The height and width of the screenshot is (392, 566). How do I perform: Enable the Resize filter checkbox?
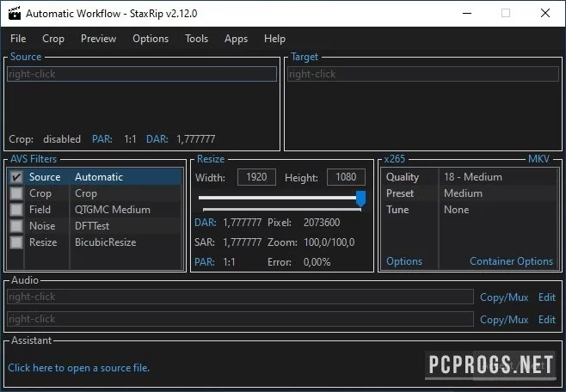[15, 242]
